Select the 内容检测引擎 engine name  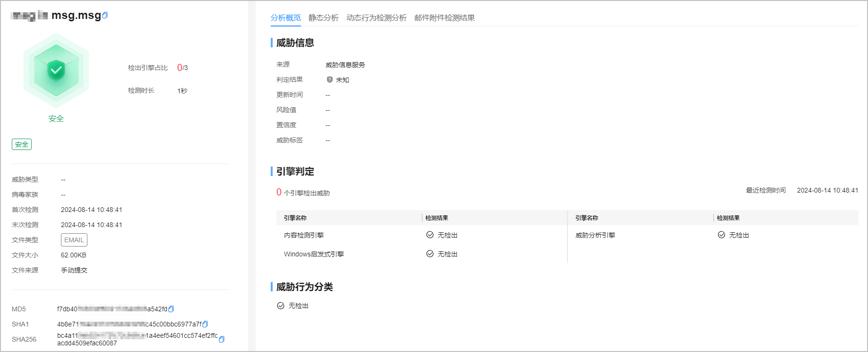point(304,235)
